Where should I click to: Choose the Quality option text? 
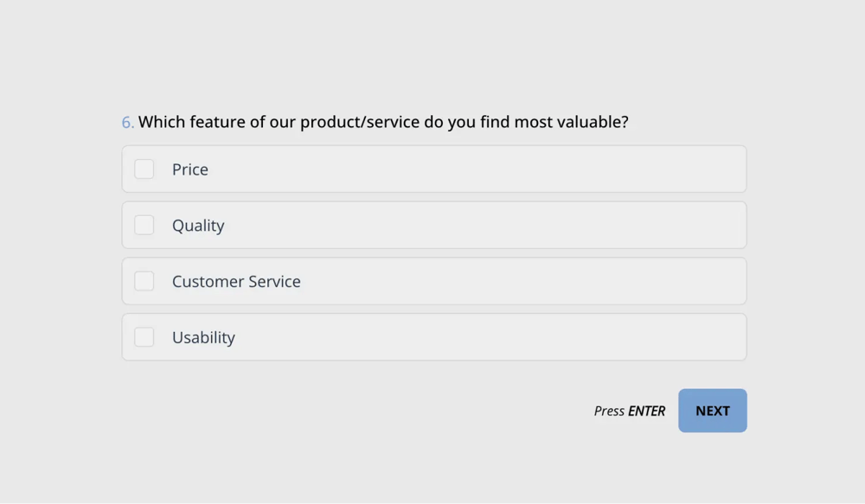click(x=198, y=226)
